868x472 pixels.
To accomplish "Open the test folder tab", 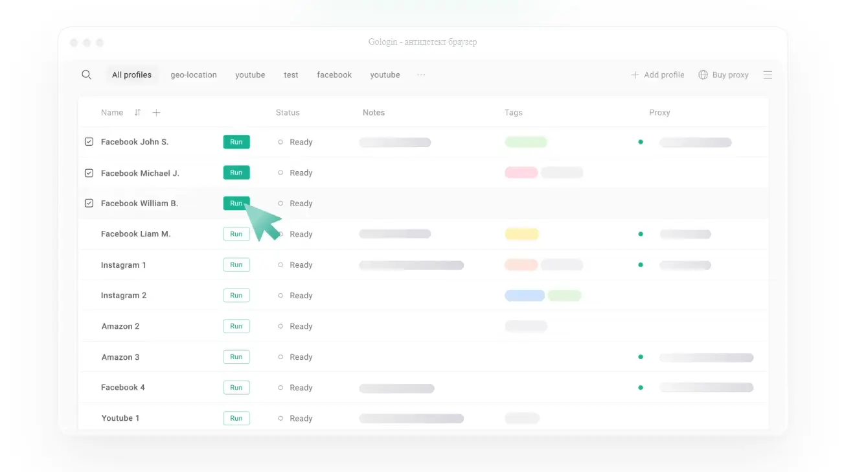I will 291,75.
